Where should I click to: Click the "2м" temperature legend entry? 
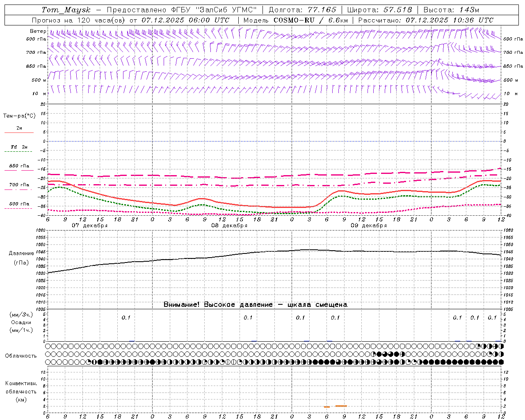pos(19,128)
